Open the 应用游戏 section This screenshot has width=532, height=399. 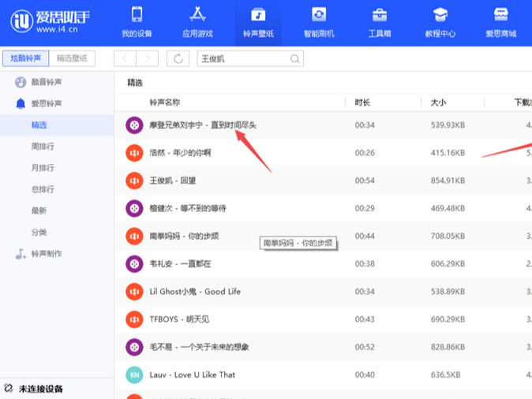(x=197, y=22)
